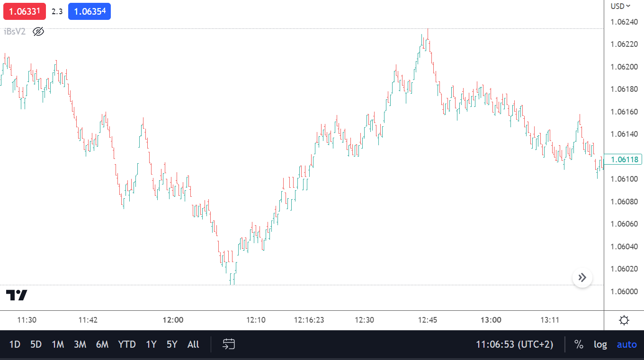The image size is (644, 360).
Task: Toggle auto scale
Action: click(x=626, y=344)
